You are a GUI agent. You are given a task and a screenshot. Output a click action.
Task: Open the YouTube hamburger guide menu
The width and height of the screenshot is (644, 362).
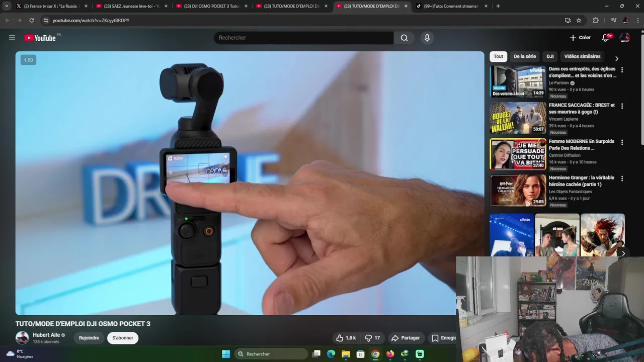click(x=12, y=38)
